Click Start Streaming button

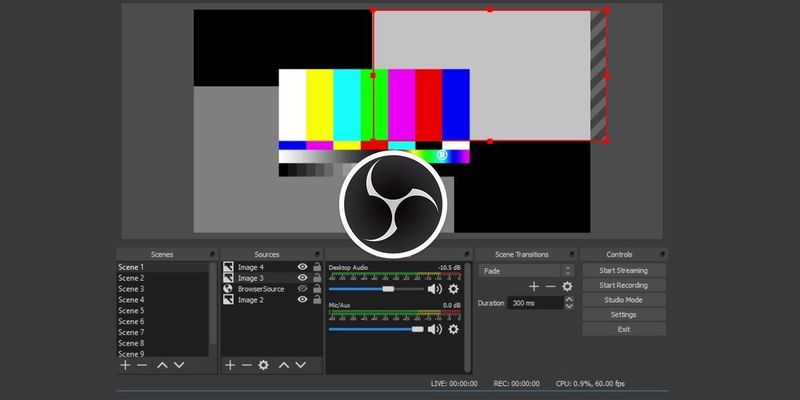tap(623, 270)
